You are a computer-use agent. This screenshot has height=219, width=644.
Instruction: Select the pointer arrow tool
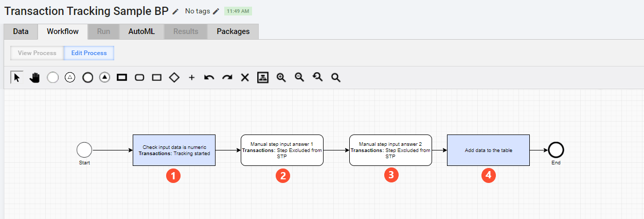(17, 77)
